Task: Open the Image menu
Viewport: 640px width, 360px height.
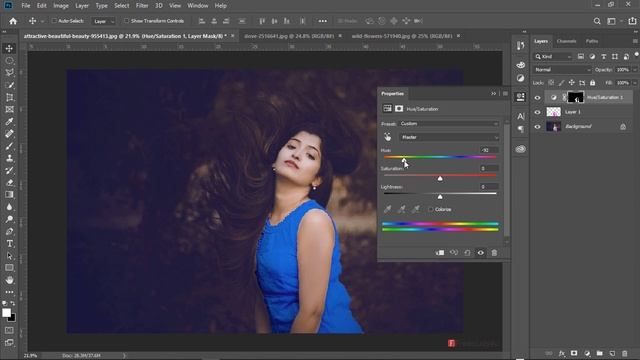Action: [x=61, y=6]
